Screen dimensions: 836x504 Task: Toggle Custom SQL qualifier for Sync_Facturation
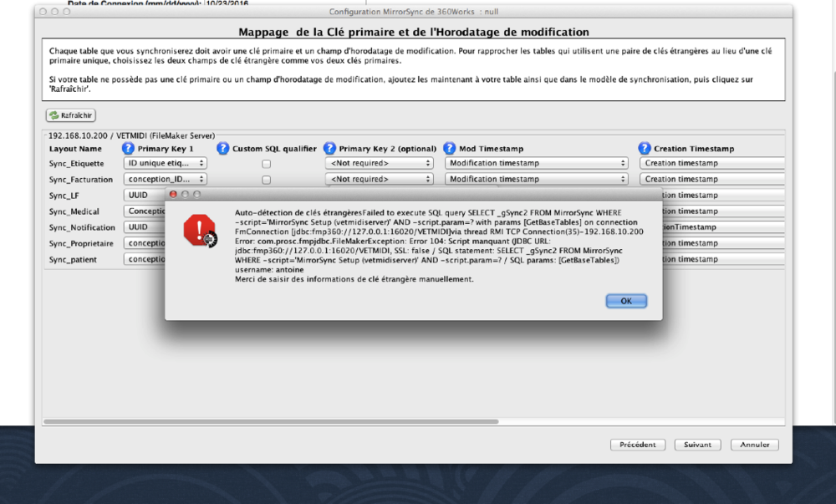click(x=266, y=180)
